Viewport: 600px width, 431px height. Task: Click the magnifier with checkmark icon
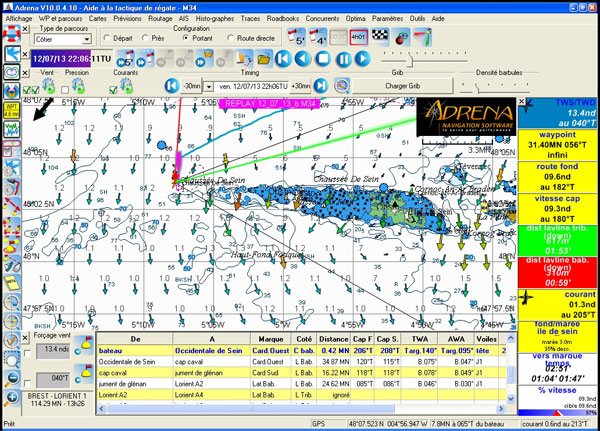click(11, 340)
